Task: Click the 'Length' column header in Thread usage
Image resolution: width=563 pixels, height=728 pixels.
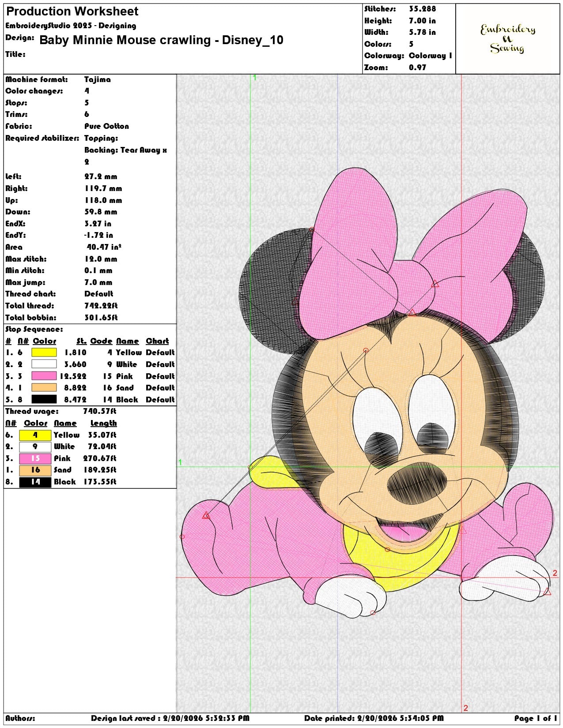Action: (103, 423)
